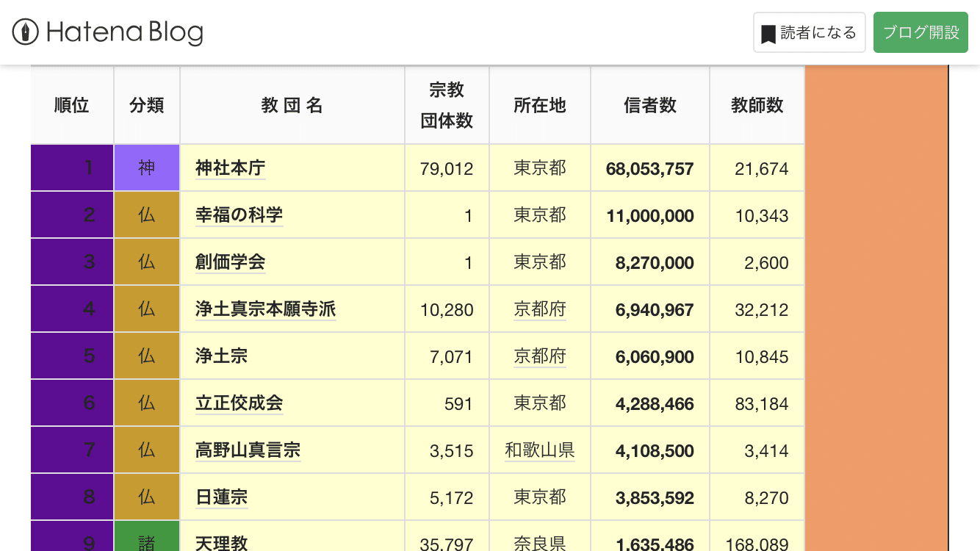980x551 pixels.
Task: Open the 浄土宗 link
Action: click(221, 356)
